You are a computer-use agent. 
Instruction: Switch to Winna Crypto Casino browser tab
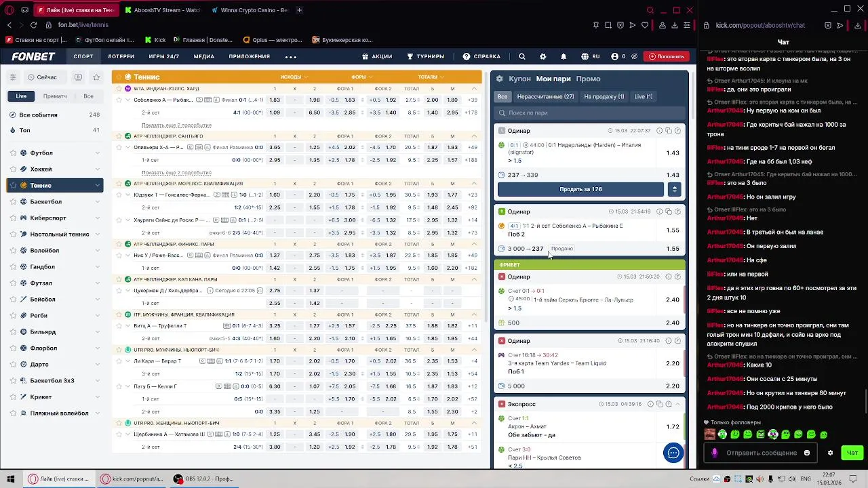tap(250, 10)
